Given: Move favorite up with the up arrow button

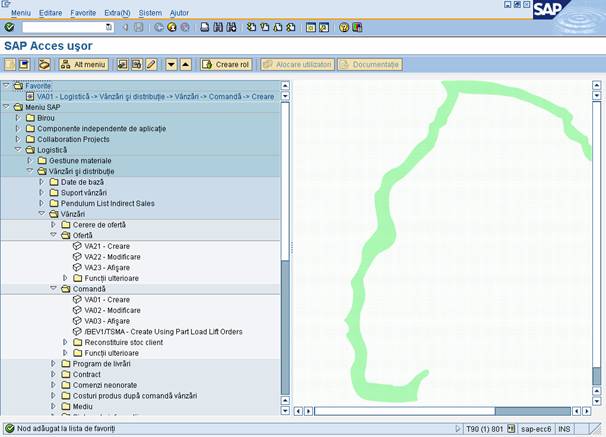Looking at the screenshot, I should [186, 65].
